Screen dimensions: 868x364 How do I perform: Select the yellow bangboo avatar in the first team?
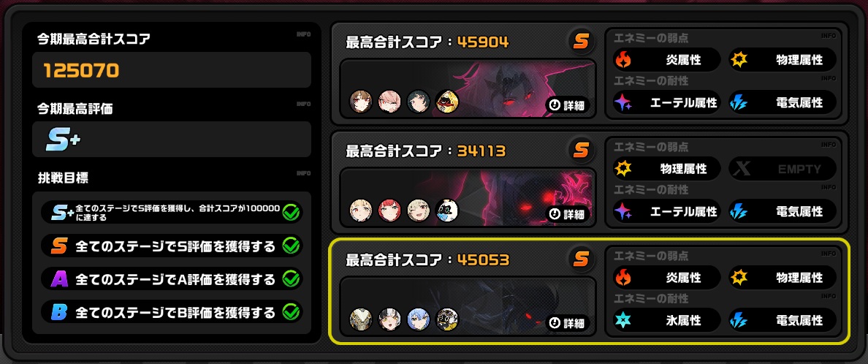[x=446, y=102]
